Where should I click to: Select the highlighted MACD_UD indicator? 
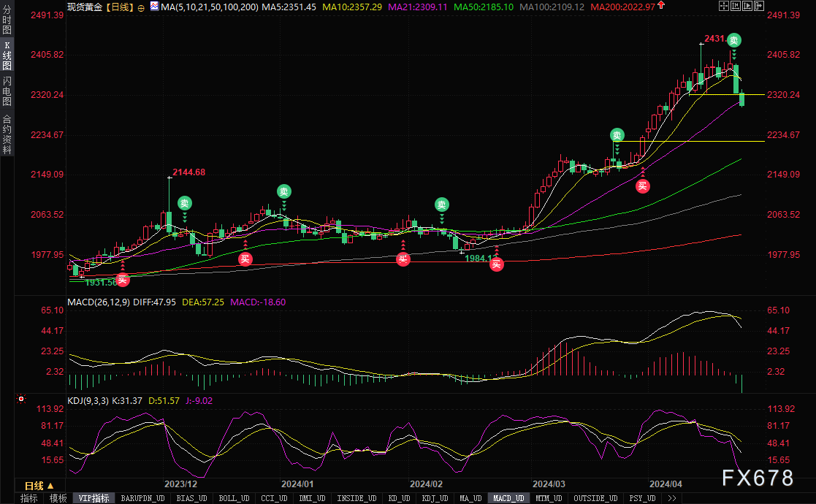click(x=508, y=498)
